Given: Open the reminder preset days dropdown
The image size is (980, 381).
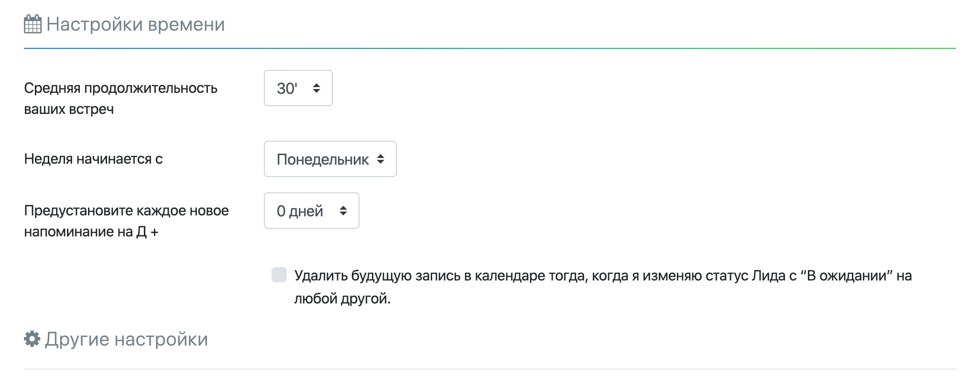Looking at the screenshot, I should (311, 211).
